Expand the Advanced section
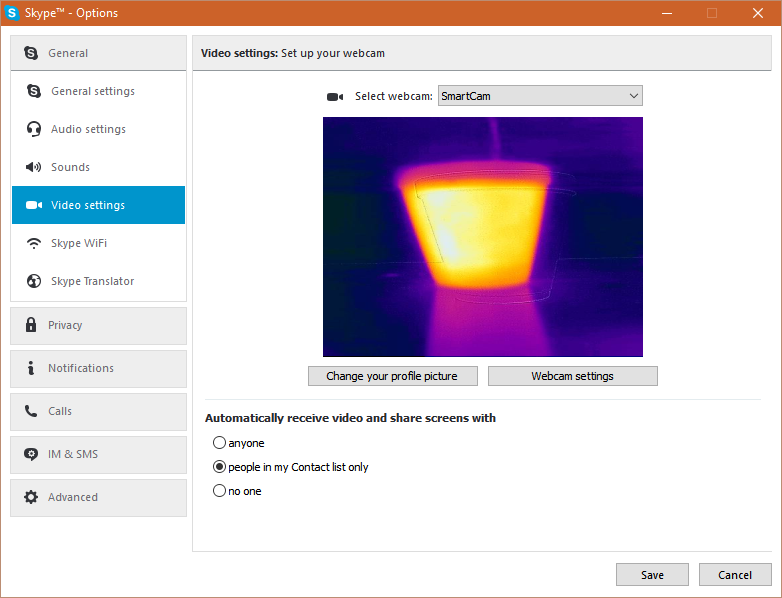Viewport: 782px width, 598px height. click(x=98, y=498)
